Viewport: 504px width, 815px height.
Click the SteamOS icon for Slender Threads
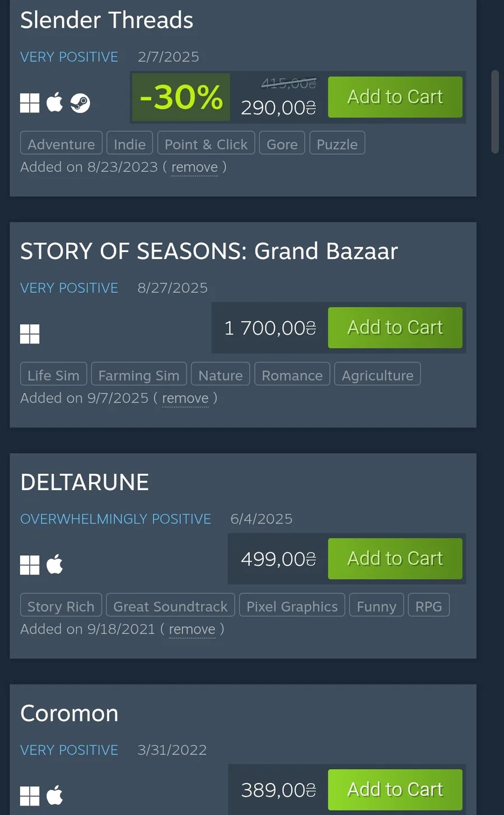point(80,103)
